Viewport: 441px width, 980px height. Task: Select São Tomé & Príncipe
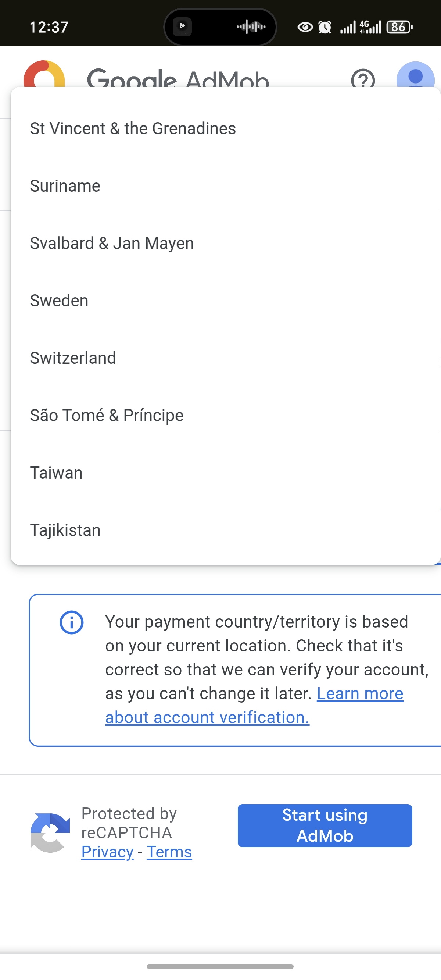tap(107, 416)
